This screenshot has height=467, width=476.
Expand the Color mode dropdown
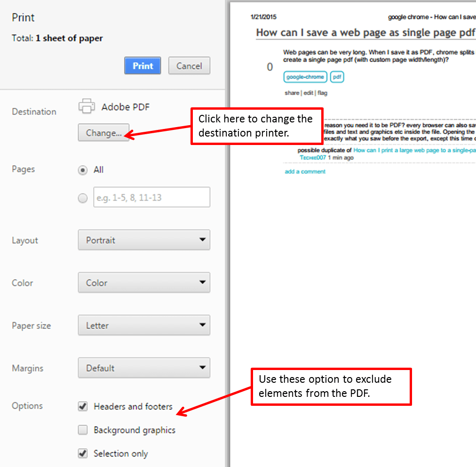[x=144, y=283]
